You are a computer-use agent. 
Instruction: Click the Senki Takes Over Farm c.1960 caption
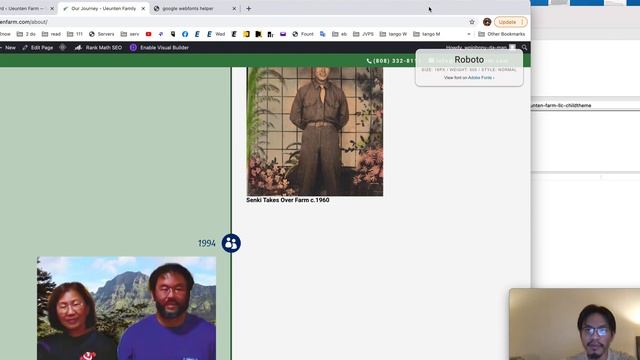(288, 200)
